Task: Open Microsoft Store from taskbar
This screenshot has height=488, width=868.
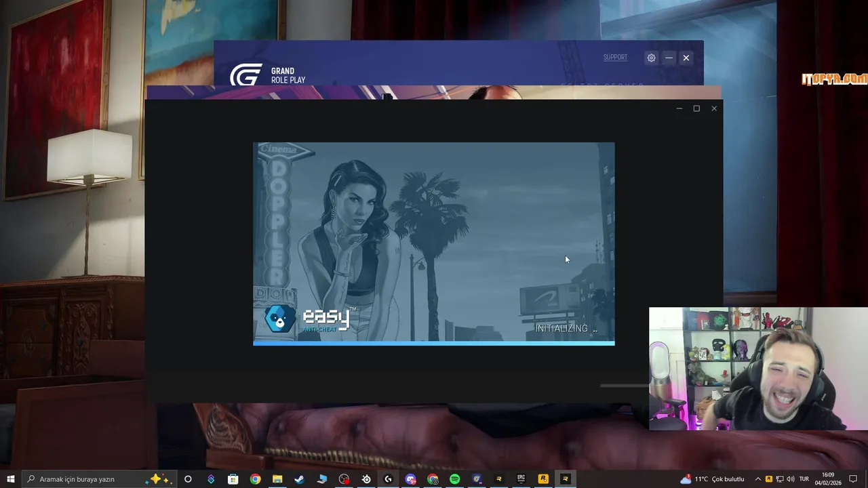Action: point(233,479)
